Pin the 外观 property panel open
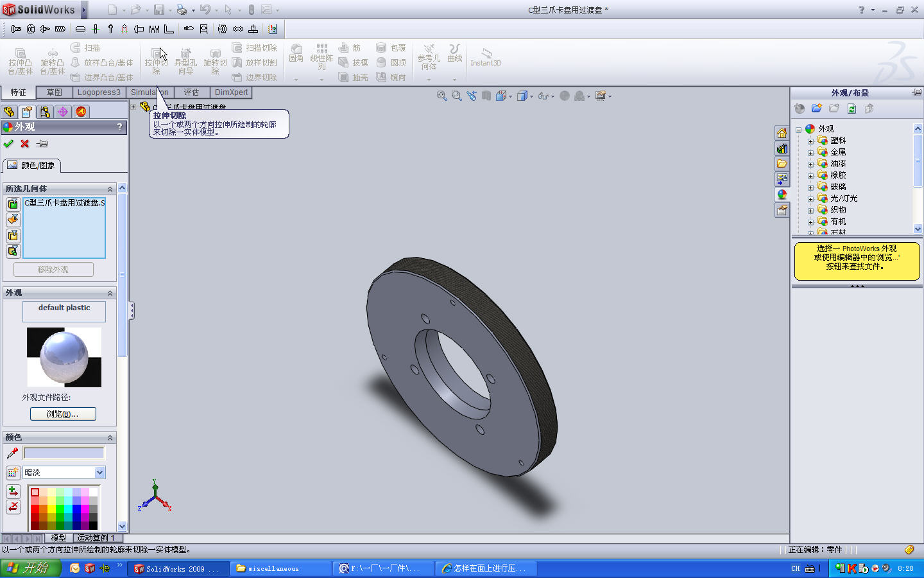 pos(42,144)
